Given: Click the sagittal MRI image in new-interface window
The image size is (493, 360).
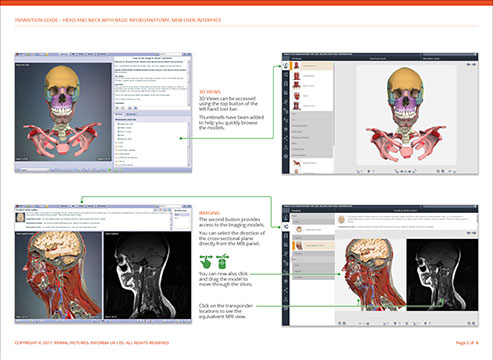Looking at the screenshot, I should click(442, 275).
